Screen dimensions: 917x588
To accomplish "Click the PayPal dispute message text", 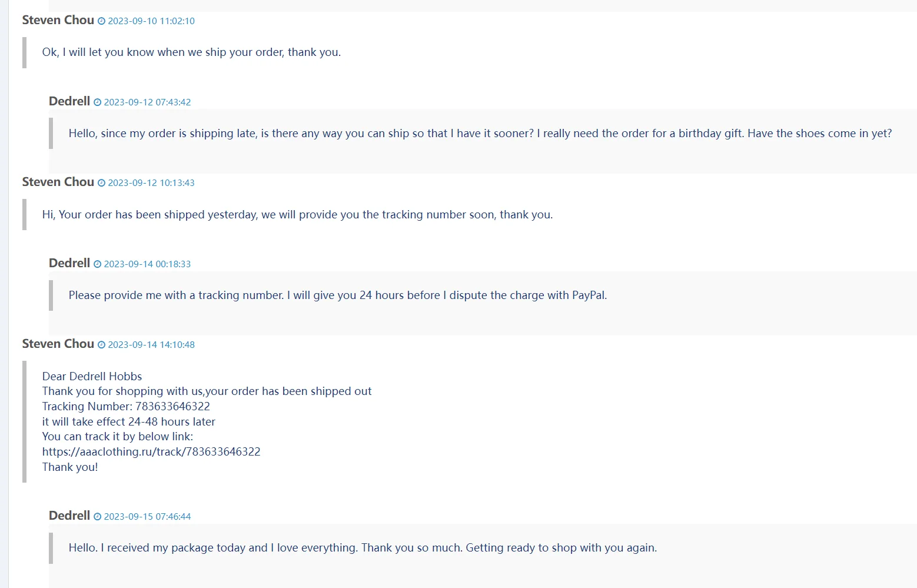I will 338,295.
